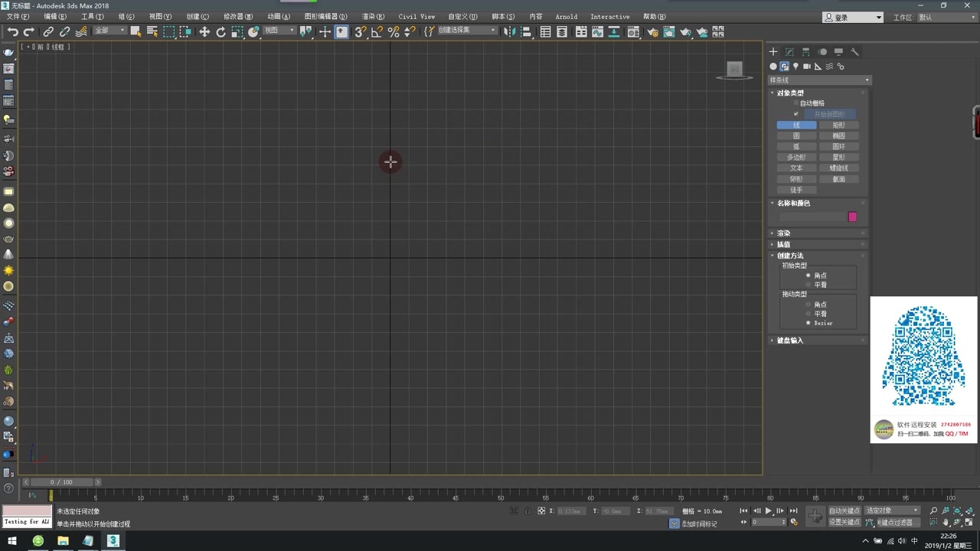
Task: Click the ViewCube in the viewport
Action: point(734,70)
